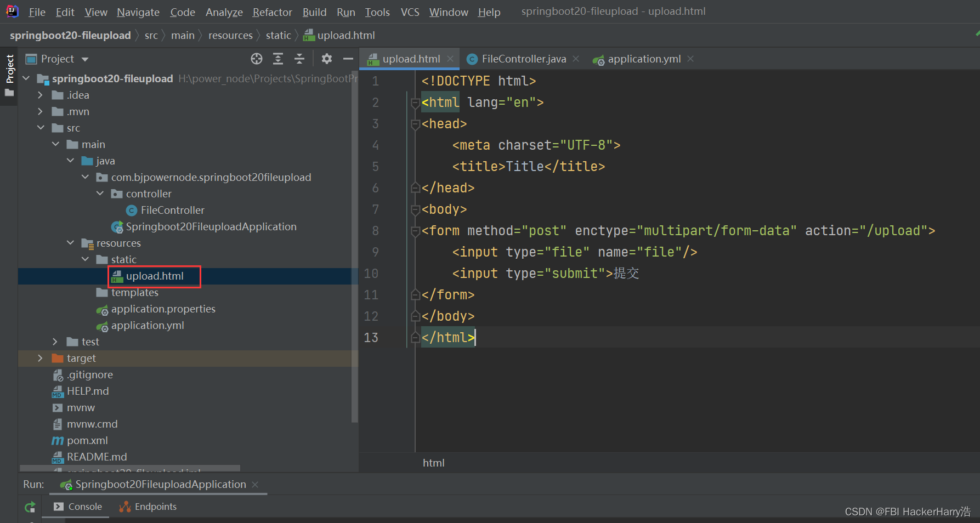
Task: Click the locate-in-project crosshair icon
Action: [257, 59]
